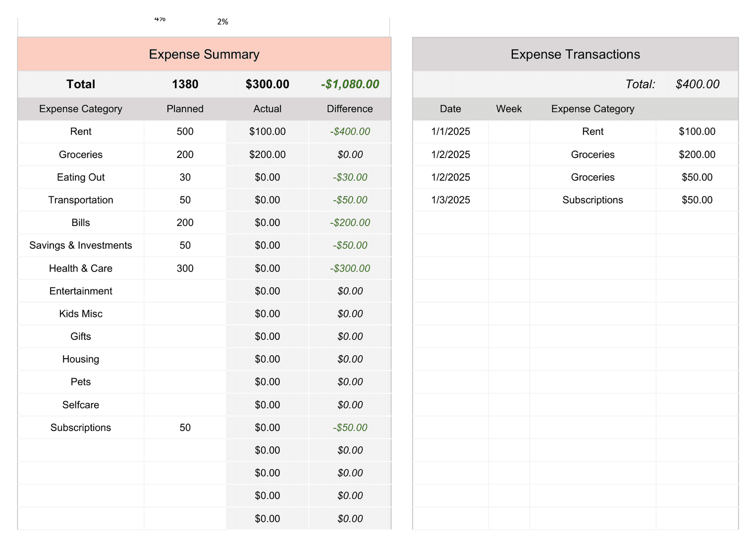Viewport: 756px width, 541px height.
Task: Click the Rent difference -$400.00
Action: point(350,131)
